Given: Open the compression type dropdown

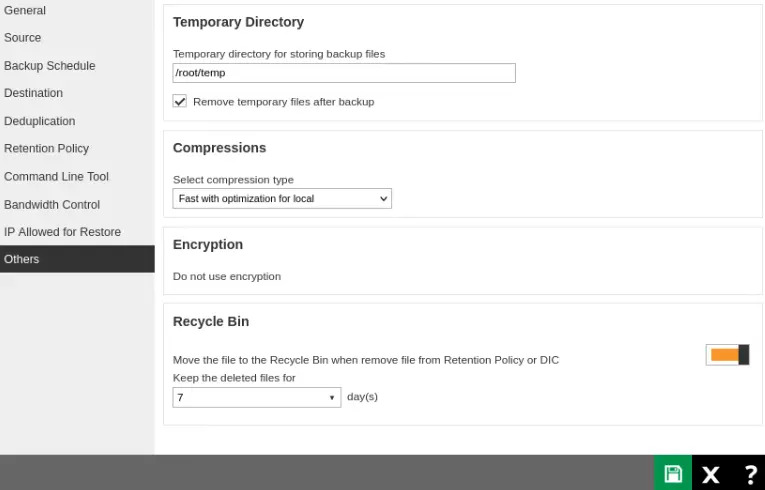Looking at the screenshot, I should [x=282, y=199].
